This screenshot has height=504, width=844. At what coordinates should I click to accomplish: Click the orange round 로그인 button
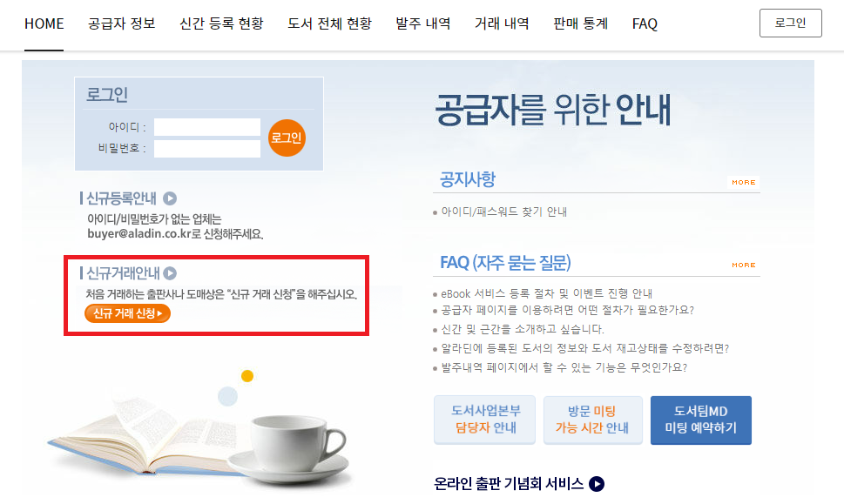[287, 138]
